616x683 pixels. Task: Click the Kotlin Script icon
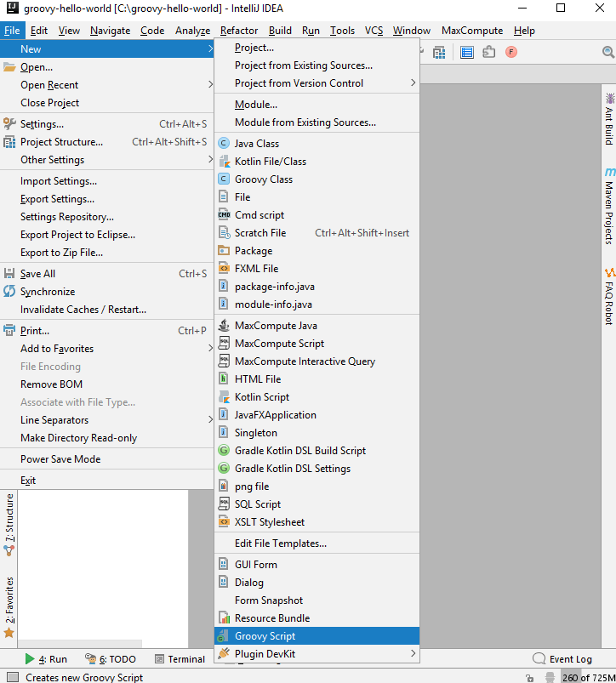224,397
